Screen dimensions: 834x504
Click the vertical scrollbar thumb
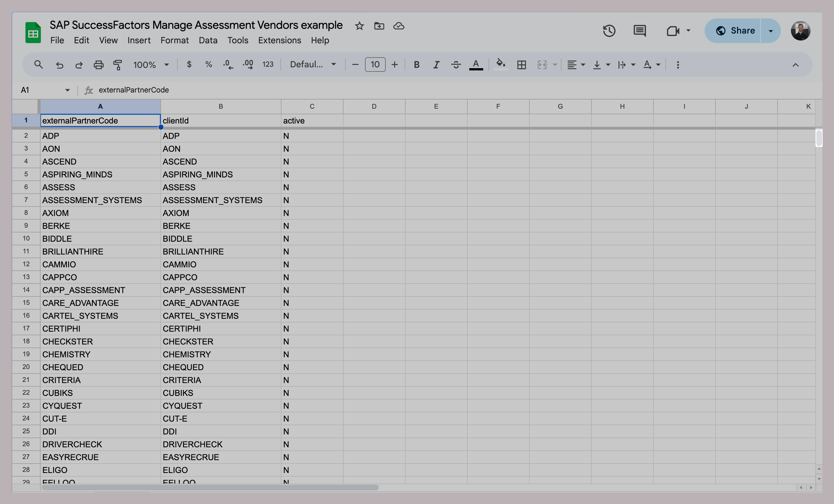tap(819, 138)
